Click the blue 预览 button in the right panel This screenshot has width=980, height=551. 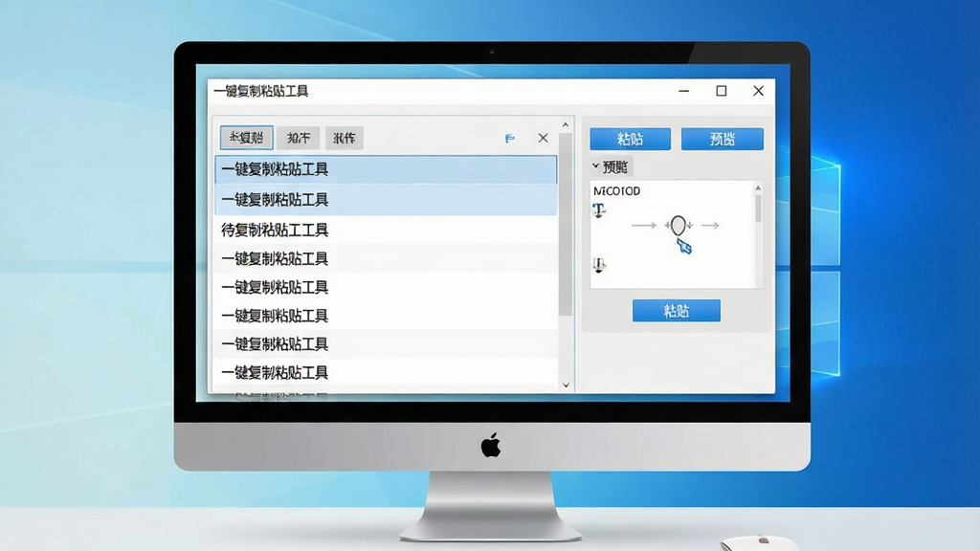[x=722, y=139]
